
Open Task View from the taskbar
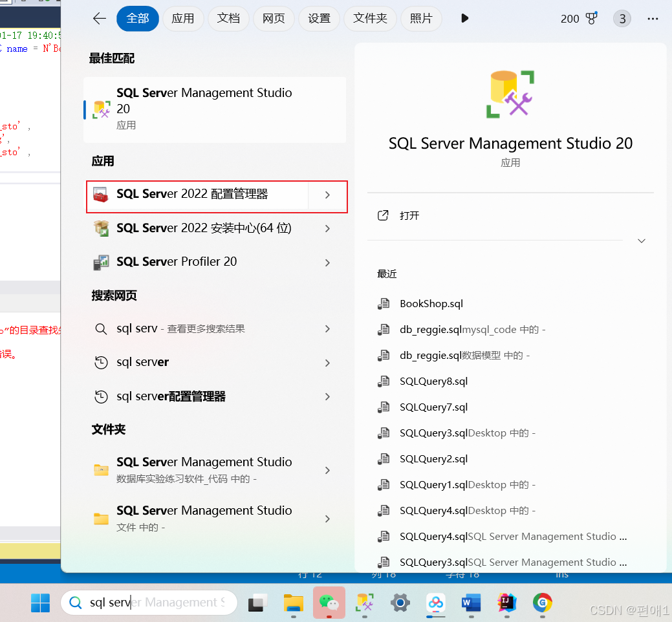click(257, 603)
